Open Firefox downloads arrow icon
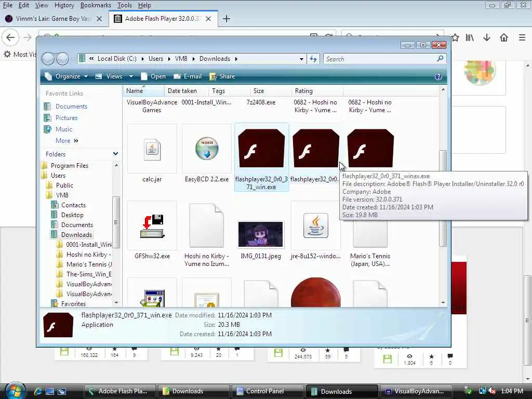This screenshot has width=532, height=399. coord(486,37)
